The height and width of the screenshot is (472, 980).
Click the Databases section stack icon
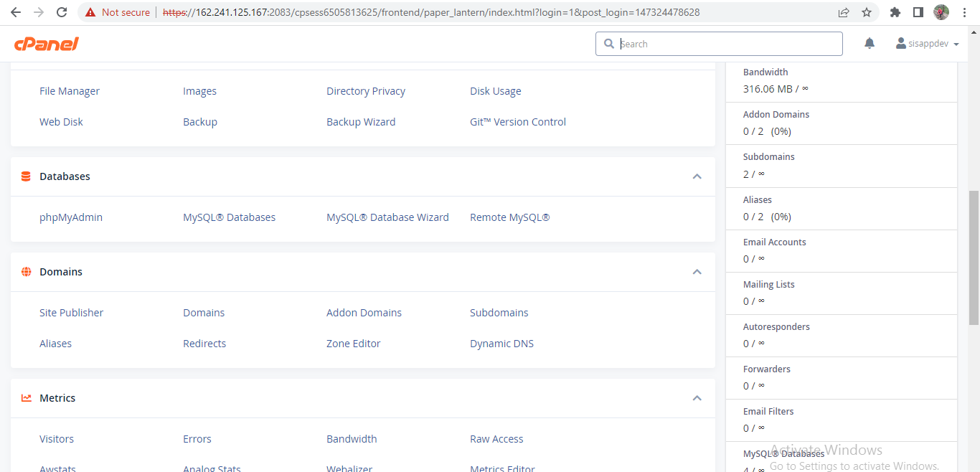(26, 176)
